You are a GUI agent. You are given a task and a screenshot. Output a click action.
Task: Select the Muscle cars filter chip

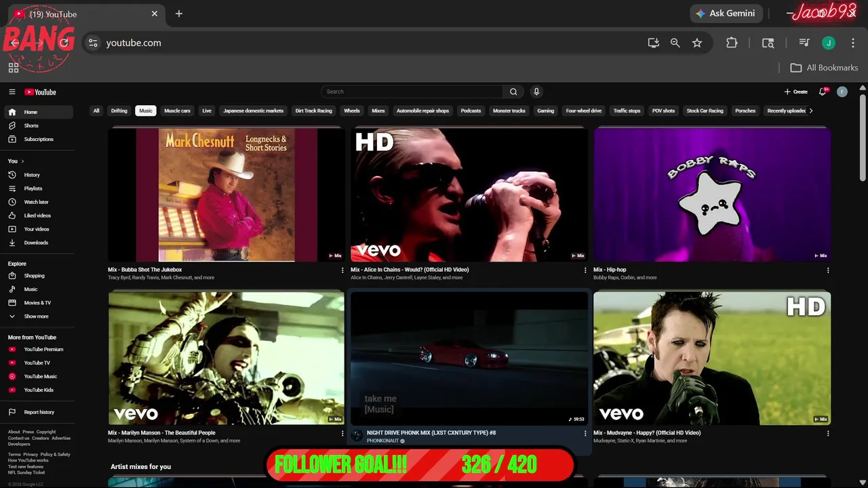pos(177,110)
